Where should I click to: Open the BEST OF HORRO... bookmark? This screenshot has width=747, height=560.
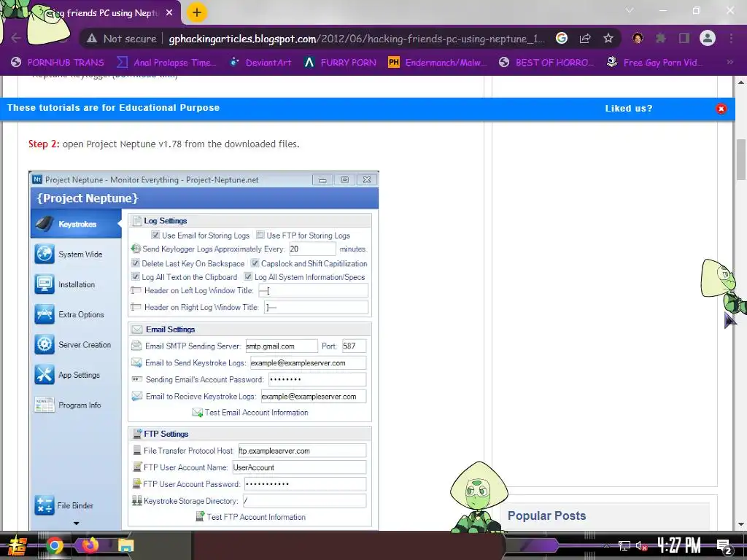point(546,62)
